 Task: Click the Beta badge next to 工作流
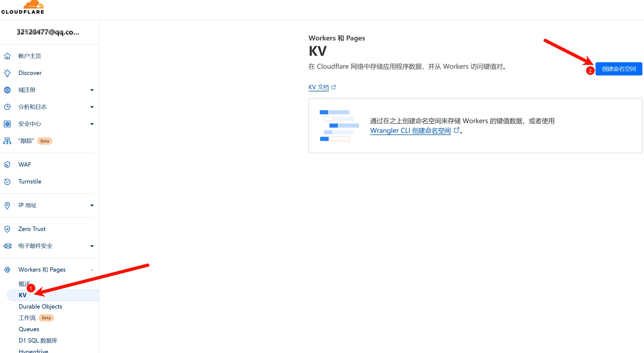(x=46, y=318)
